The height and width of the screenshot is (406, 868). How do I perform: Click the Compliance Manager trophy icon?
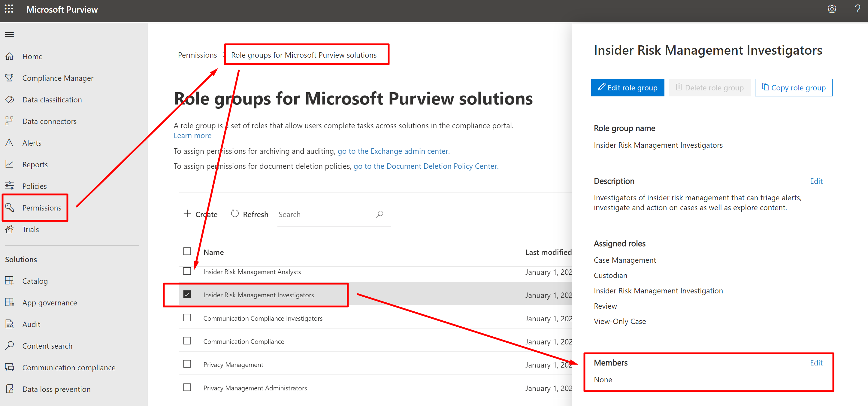(9, 78)
